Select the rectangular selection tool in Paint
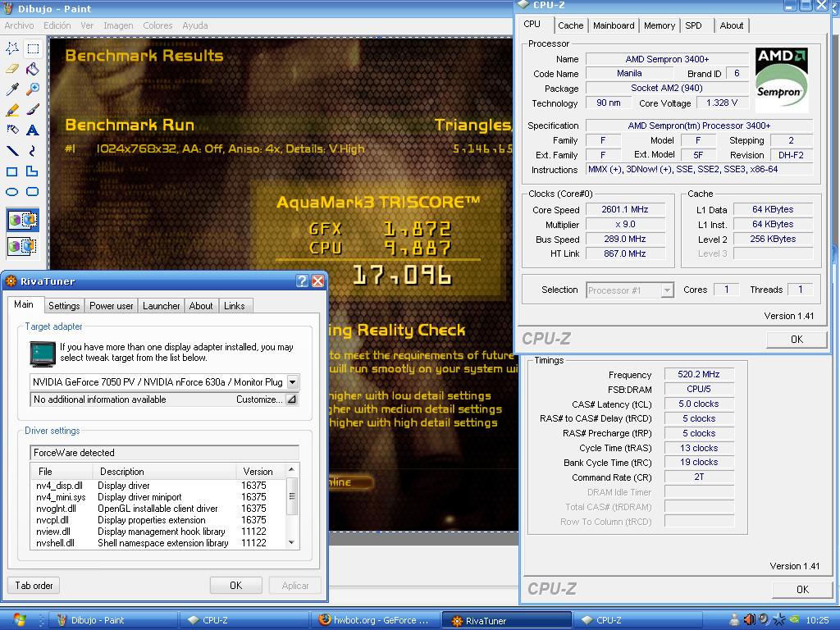840x630 pixels. pyautogui.click(x=33, y=48)
